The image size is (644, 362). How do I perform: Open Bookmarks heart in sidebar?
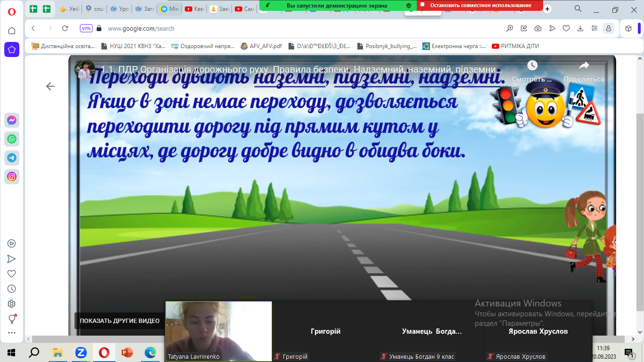pyautogui.click(x=12, y=274)
